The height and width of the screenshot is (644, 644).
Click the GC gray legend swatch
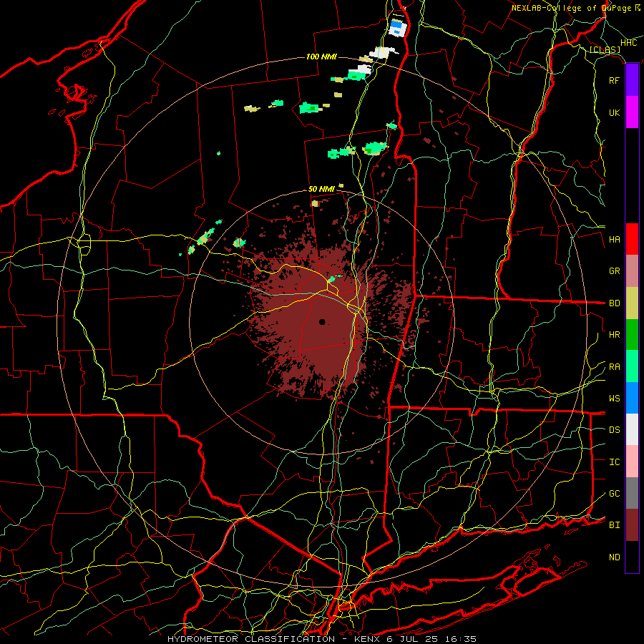tap(632, 493)
